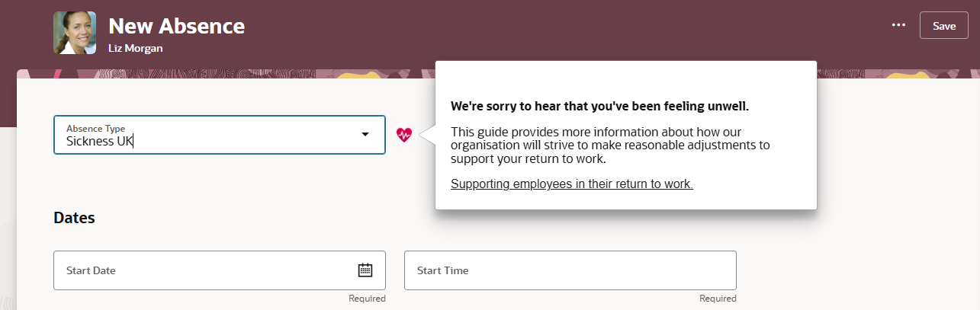This screenshot has width=980, height=310.
Task: Expand the Absence Type dropdown arrow
Action: pos(365,135)
